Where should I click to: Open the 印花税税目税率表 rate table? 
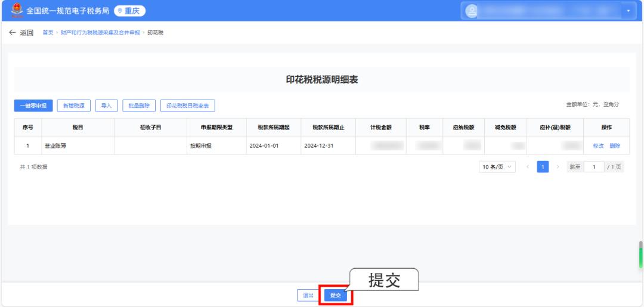[187, 106]
